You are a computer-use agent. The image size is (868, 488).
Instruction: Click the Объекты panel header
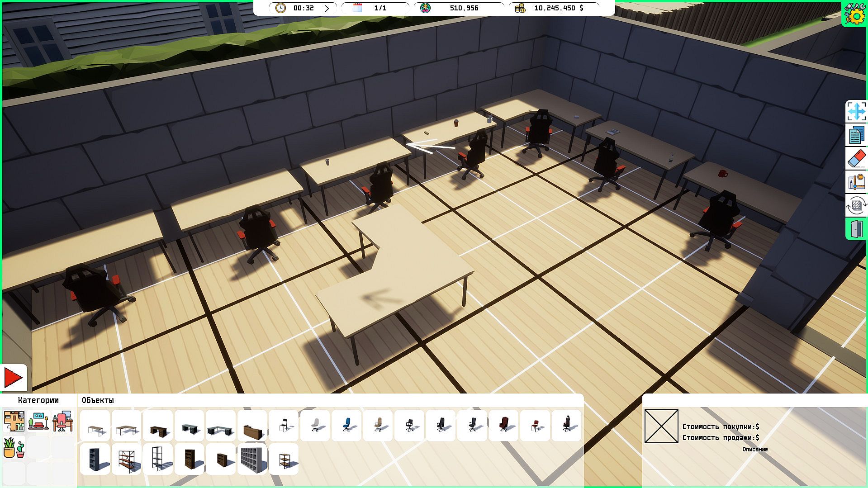(x=98, y=400)
